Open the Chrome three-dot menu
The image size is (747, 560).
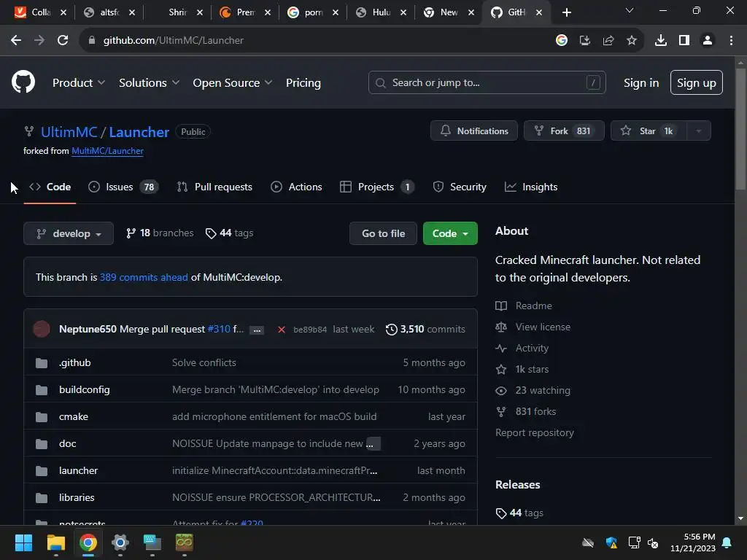tap(731, 41)
